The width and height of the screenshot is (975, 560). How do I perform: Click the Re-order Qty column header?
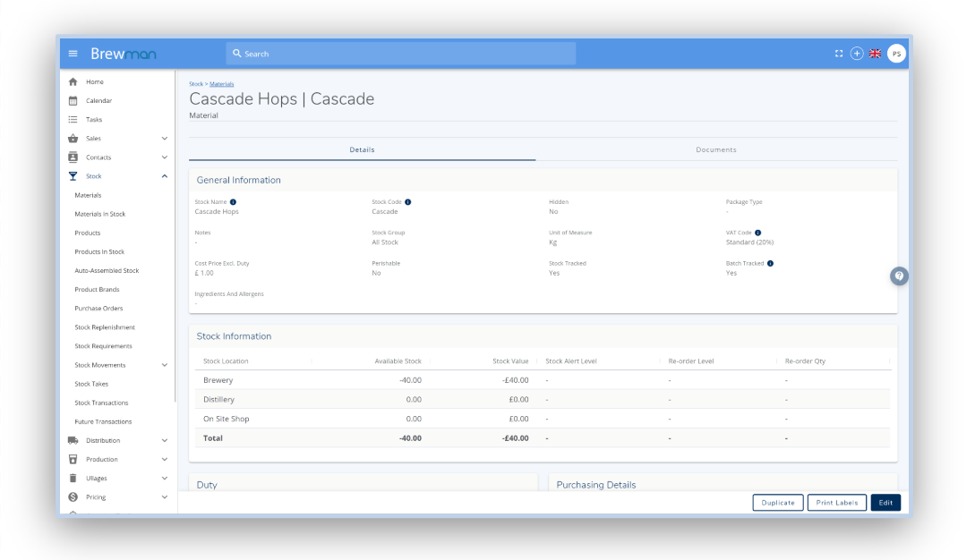click(x=805, y=361)
